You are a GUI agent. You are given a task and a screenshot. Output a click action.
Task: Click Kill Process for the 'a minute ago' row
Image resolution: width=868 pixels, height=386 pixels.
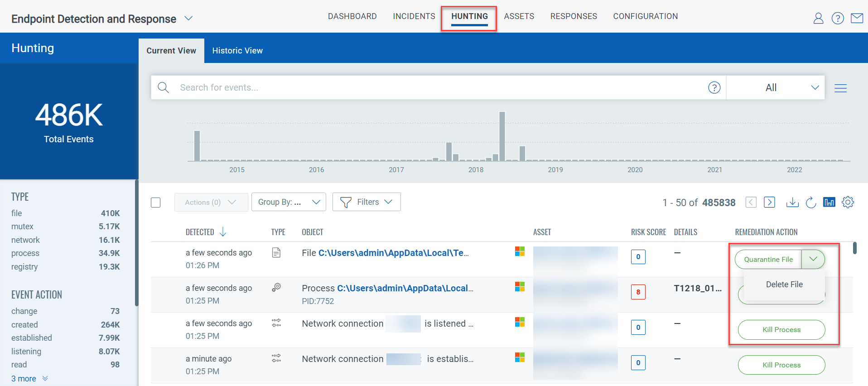pos(781,365)
